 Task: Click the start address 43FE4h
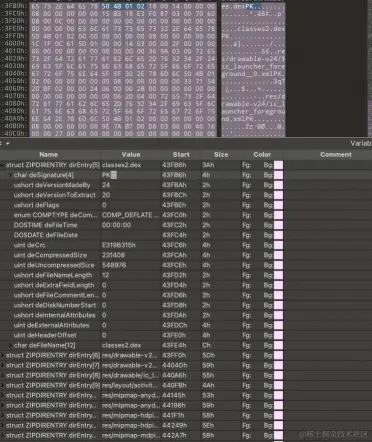point(174,345)
